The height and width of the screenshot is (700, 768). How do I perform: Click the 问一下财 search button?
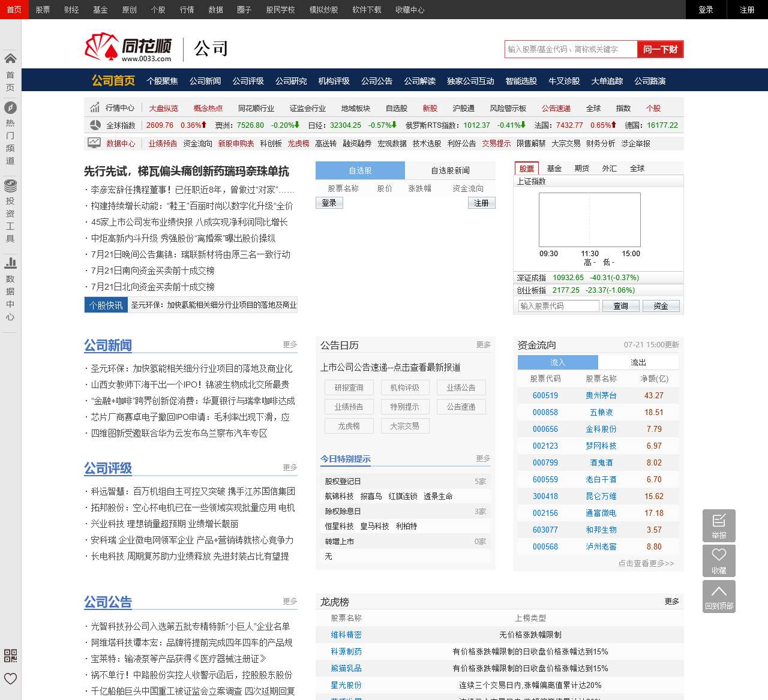660,49
